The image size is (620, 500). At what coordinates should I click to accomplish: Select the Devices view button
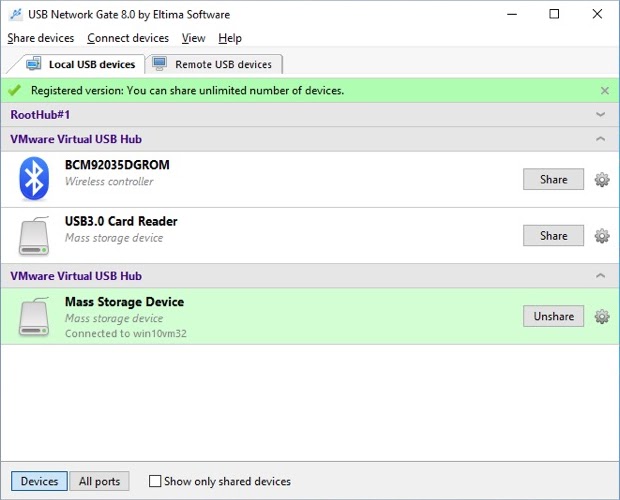click(x=39, y=481)
